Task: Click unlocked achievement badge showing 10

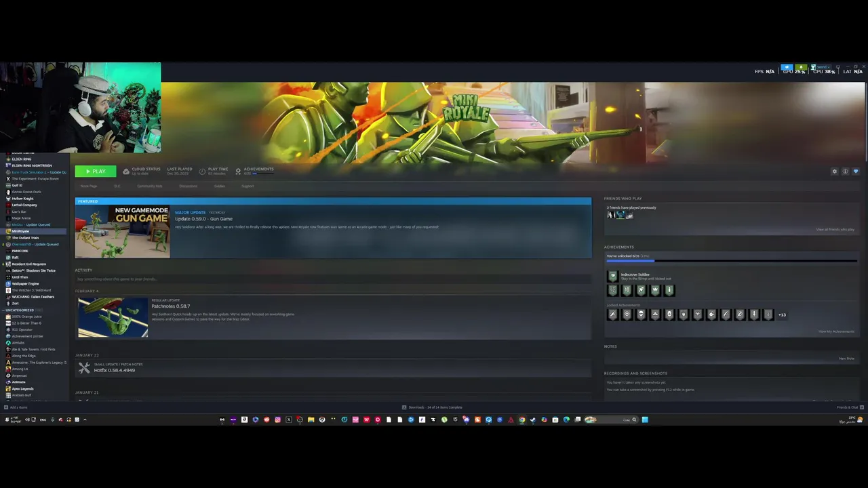Action: click(627, 290)
